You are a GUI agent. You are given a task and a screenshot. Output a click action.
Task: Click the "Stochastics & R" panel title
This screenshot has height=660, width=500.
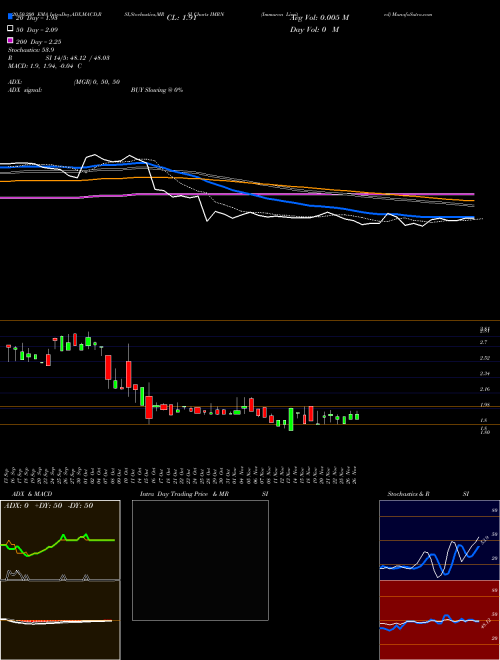click(x=409, y=494)
